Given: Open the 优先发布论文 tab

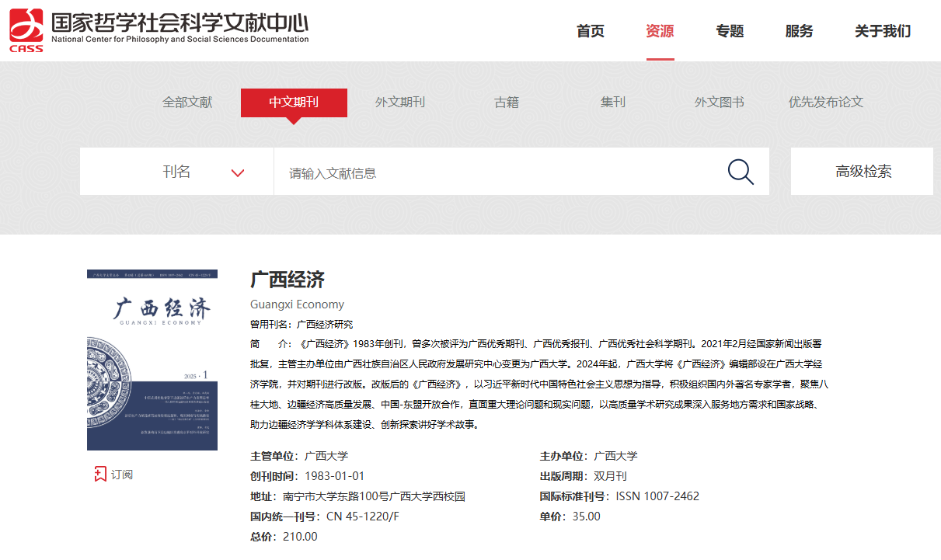Looking at the screenshot, I should (x=825, y=103).
